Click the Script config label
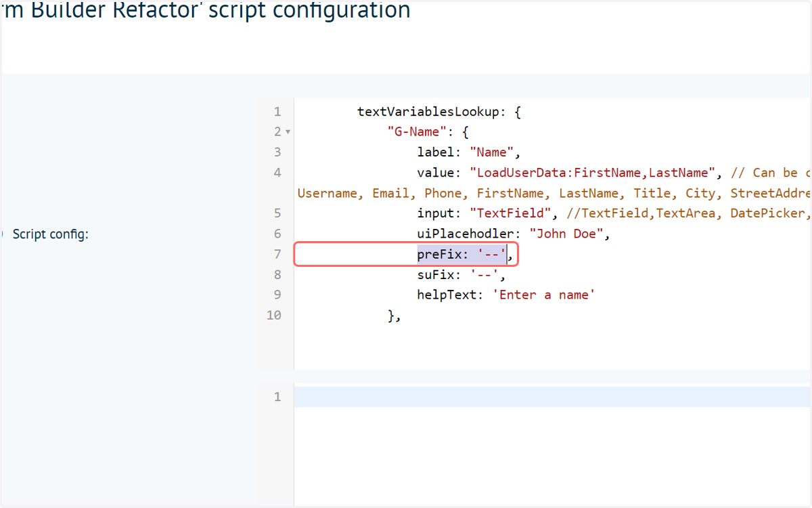The width and height of the screenshot is (812, 508). click(x=51, y=235)
